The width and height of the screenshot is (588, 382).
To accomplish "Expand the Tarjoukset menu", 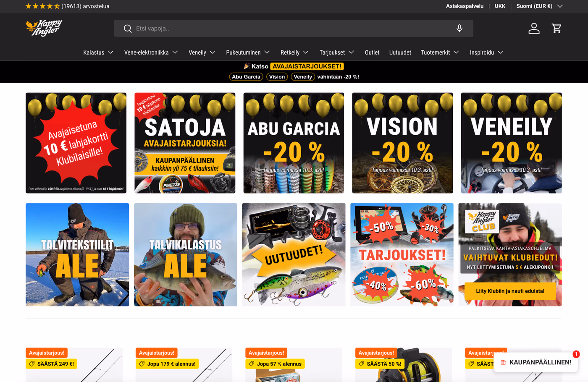I will (x=337, y=52).
